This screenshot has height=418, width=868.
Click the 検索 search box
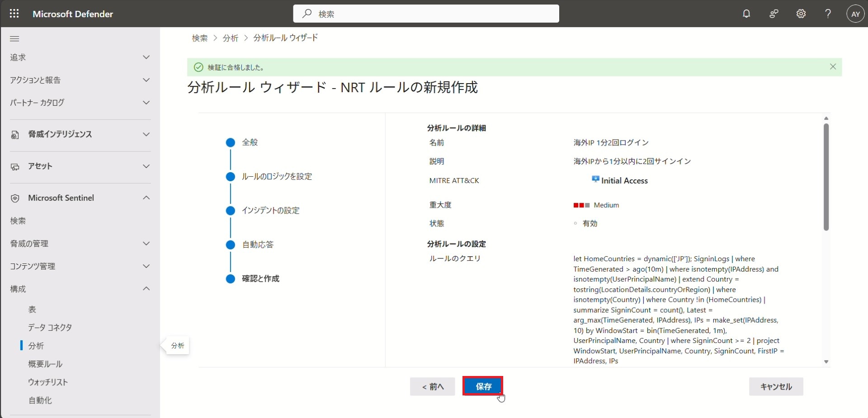click(x=426, y=14)
